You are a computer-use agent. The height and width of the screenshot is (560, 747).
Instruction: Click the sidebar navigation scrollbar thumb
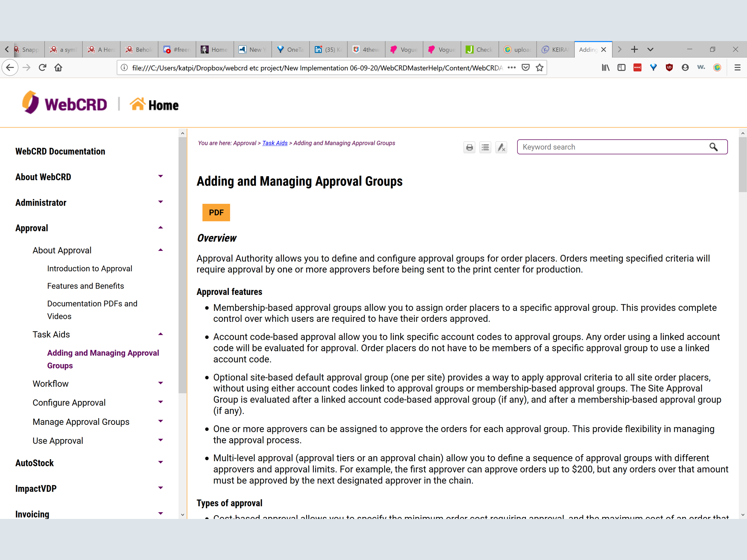pos(182,265)
